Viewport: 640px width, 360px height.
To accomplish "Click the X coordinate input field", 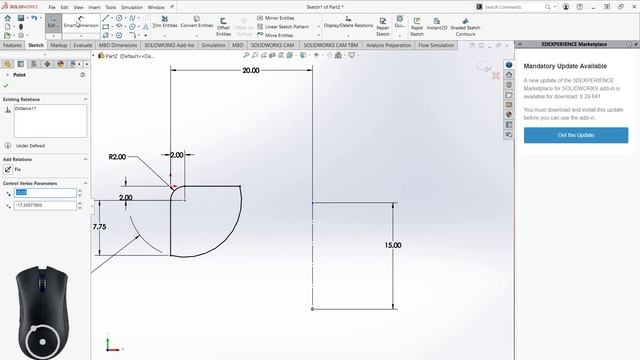I will 45,193.
